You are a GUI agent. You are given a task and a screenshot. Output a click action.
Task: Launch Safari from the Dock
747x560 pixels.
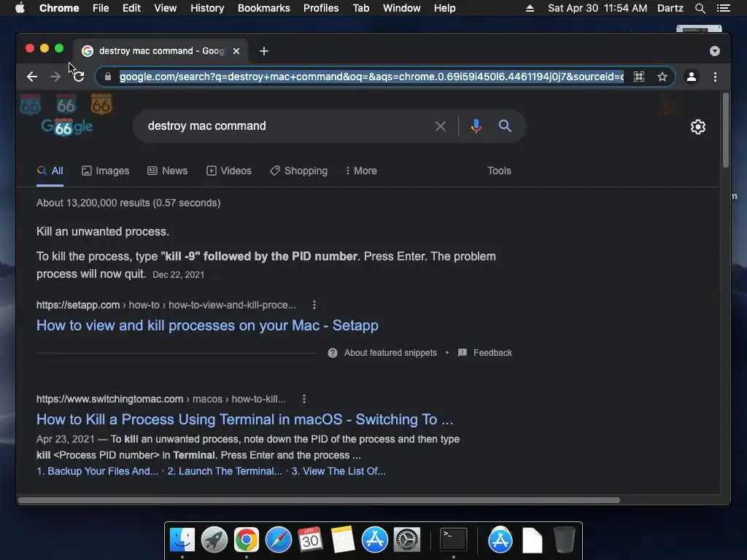click(x=278, y=540)
